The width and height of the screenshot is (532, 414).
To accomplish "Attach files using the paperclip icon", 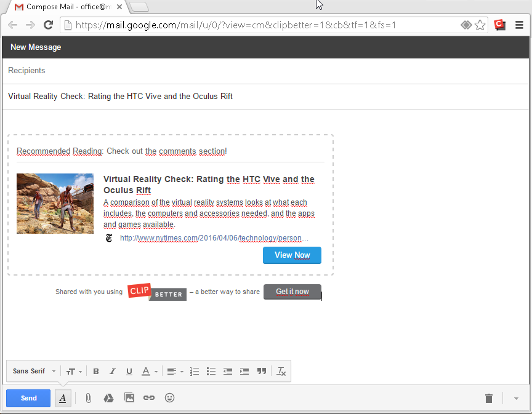I will [x=88, y=398].
